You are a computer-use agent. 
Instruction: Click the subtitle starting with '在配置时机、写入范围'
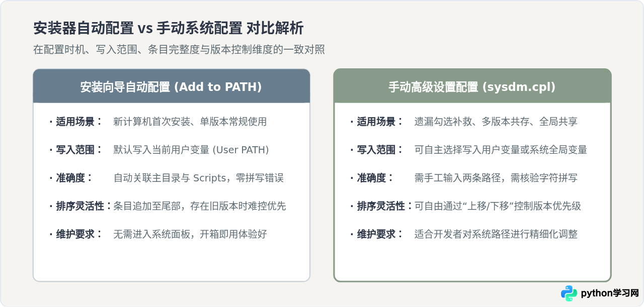(179, 49)
